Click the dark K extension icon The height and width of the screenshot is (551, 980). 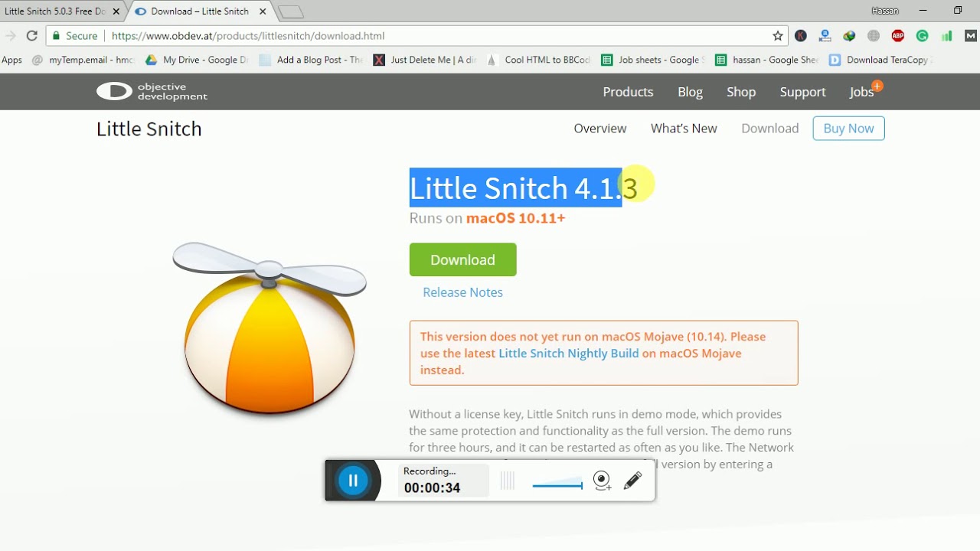pyautogui.click(x=801, y=36)
